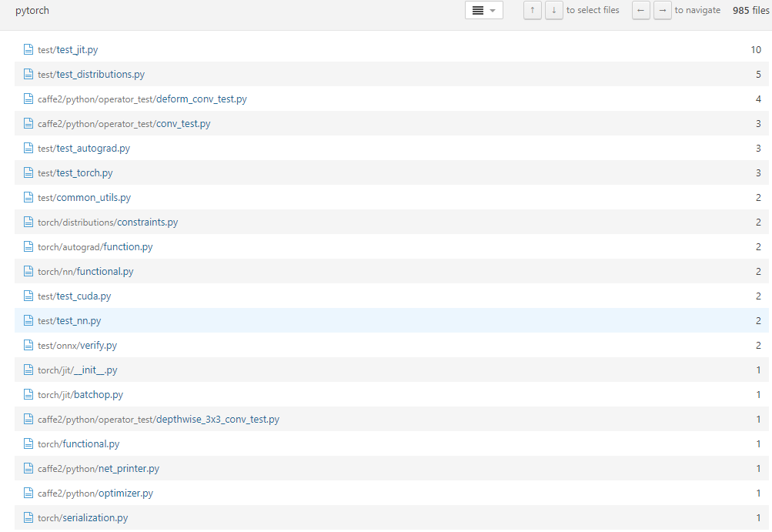The width and height of the screenshot is (772, 532).
Task: Open the list view options dropdown
Action: [x=483, y=10]
